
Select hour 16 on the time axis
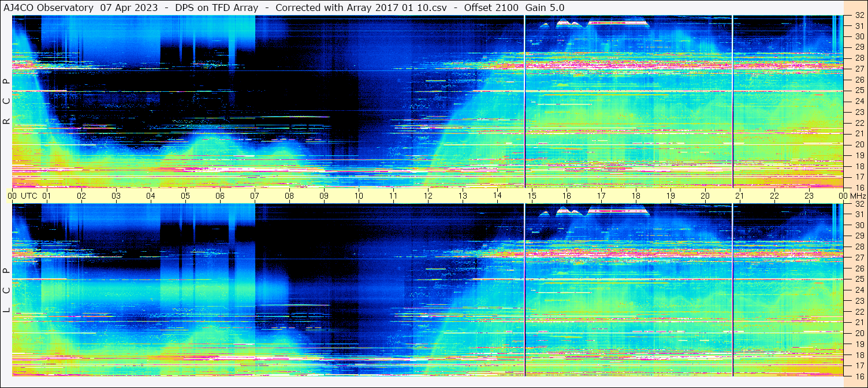567,196
